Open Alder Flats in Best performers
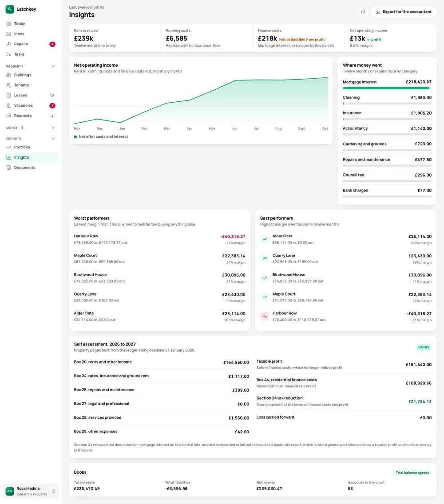The image size is (444, 504). 346,239
